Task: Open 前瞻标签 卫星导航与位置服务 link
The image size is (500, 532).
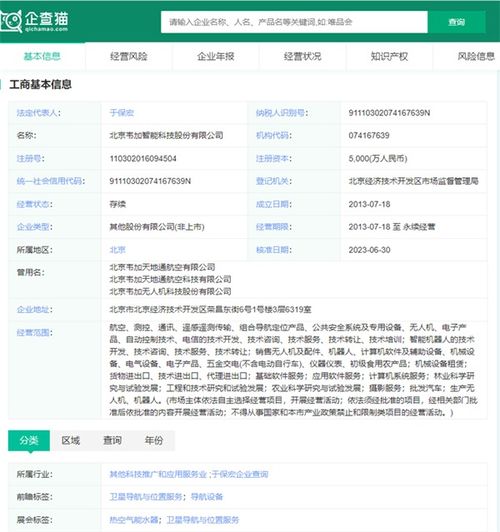Action: 146,497
